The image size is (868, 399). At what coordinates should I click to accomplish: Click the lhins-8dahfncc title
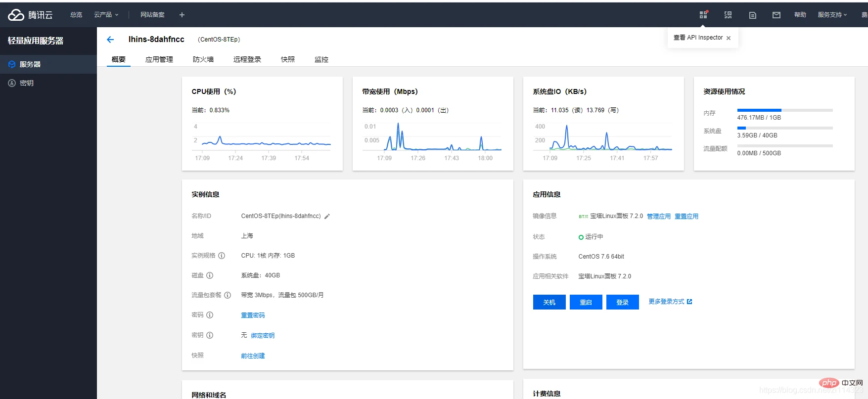click(x=156, y=39)
